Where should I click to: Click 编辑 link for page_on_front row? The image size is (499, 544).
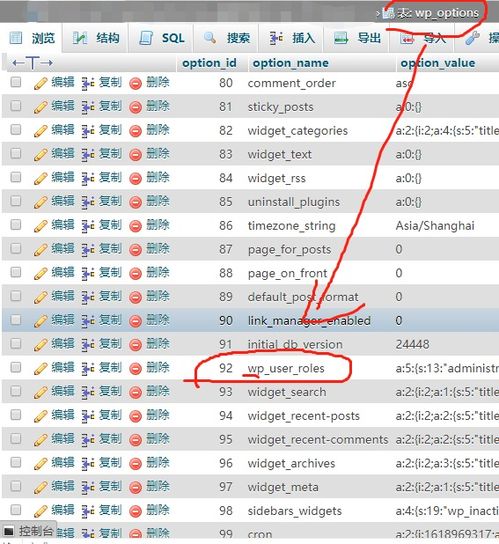[63, 272]
